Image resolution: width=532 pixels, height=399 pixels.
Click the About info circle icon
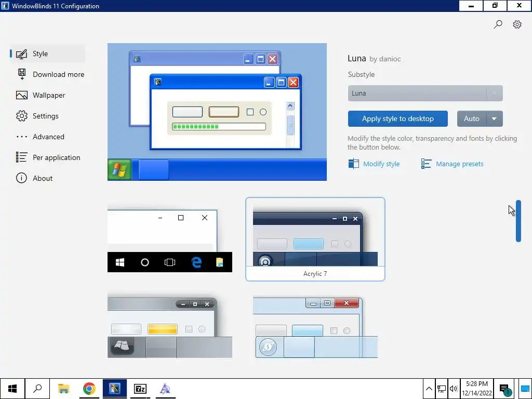tap(21, 178)
